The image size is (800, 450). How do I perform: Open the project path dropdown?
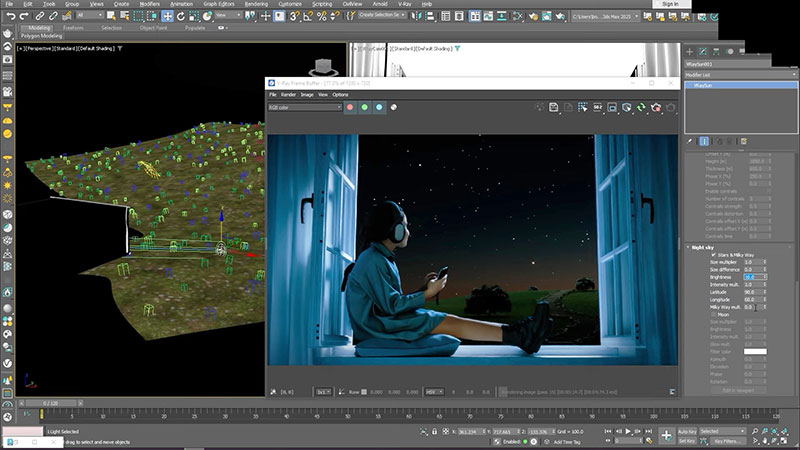point(605,16)
